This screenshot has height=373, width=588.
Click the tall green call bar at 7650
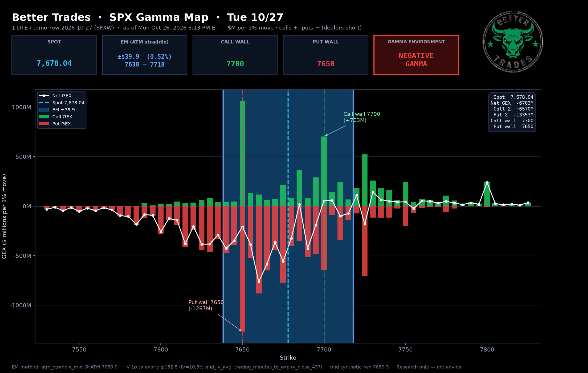(x=242, y=154)
